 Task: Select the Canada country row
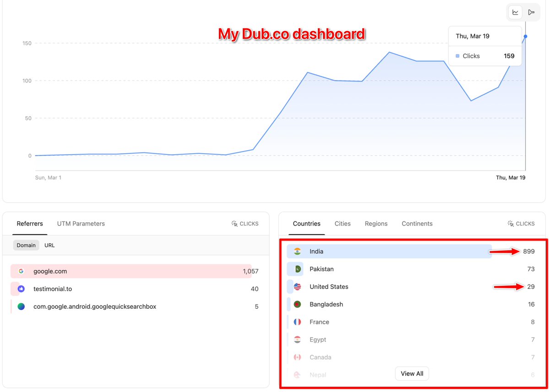coord(411,357)
